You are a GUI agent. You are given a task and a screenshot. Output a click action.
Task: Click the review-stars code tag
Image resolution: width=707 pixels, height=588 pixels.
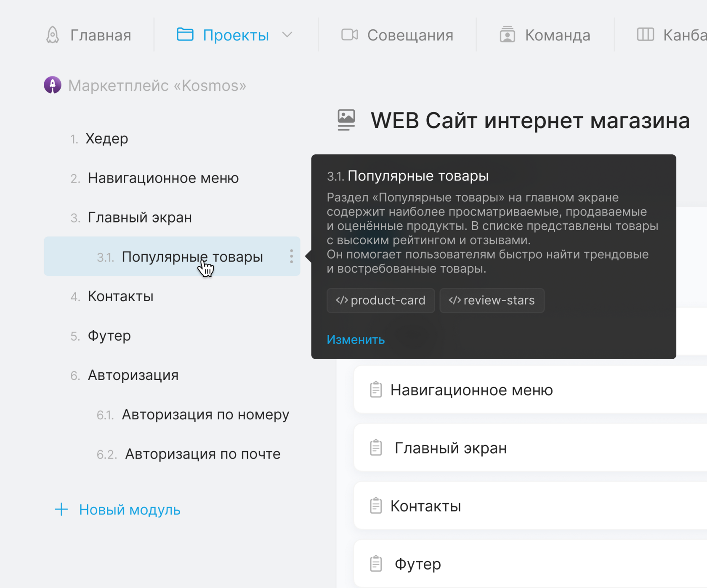pos(492,300)
